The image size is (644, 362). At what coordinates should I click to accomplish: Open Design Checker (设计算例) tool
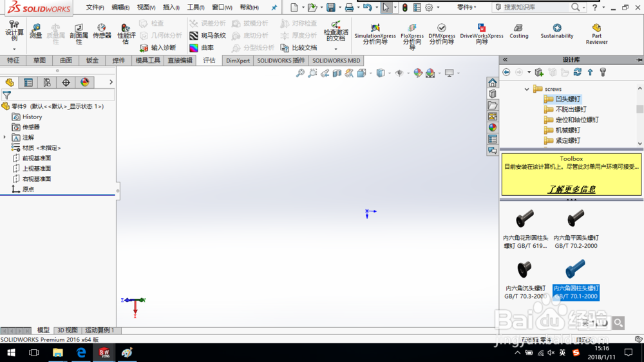point(14,30)
